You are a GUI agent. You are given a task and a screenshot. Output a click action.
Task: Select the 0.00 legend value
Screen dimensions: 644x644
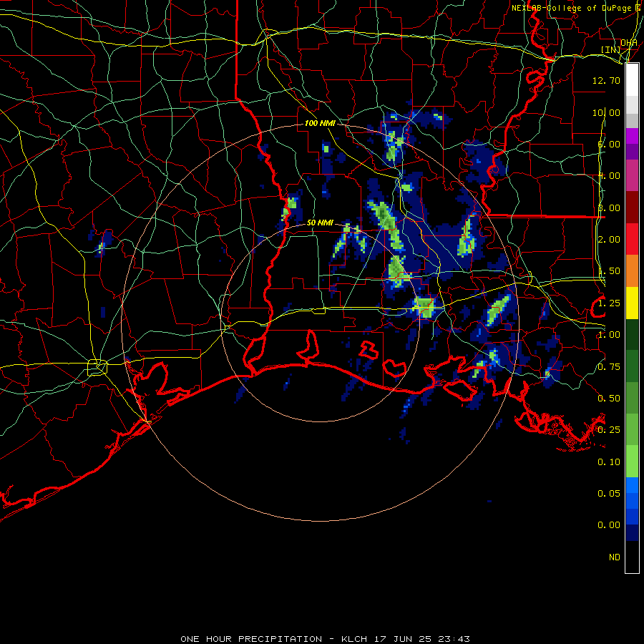click(x=609, y=525)
